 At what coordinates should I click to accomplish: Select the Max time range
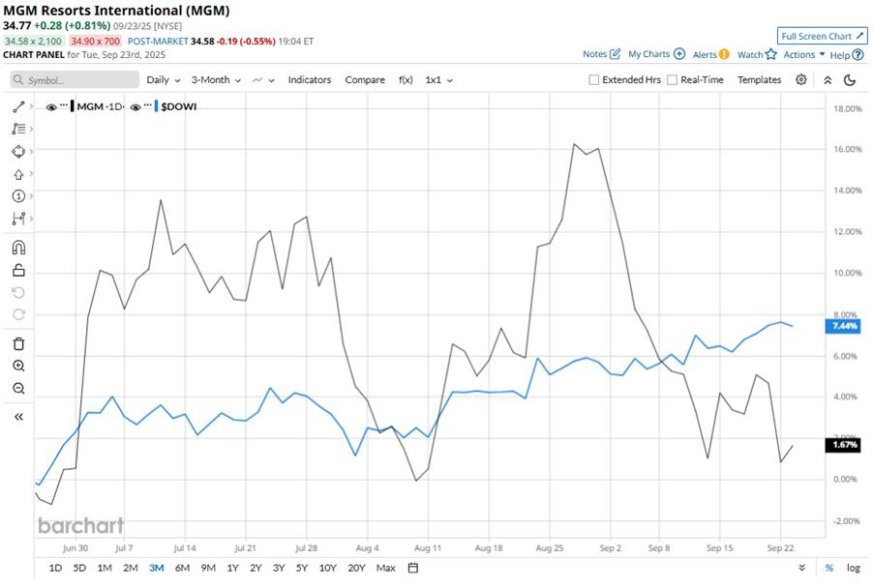click(x=386, y=568)
